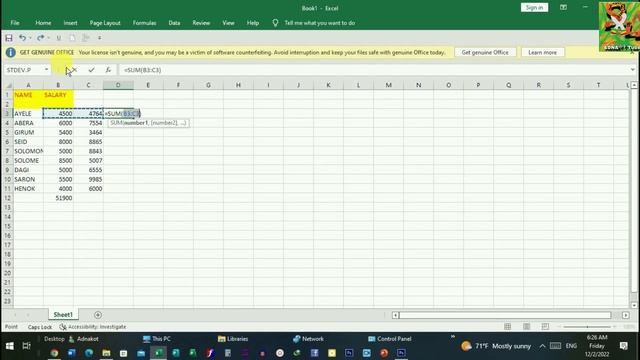
Task: Switch to the Home tab
Action: pos(43,23)
